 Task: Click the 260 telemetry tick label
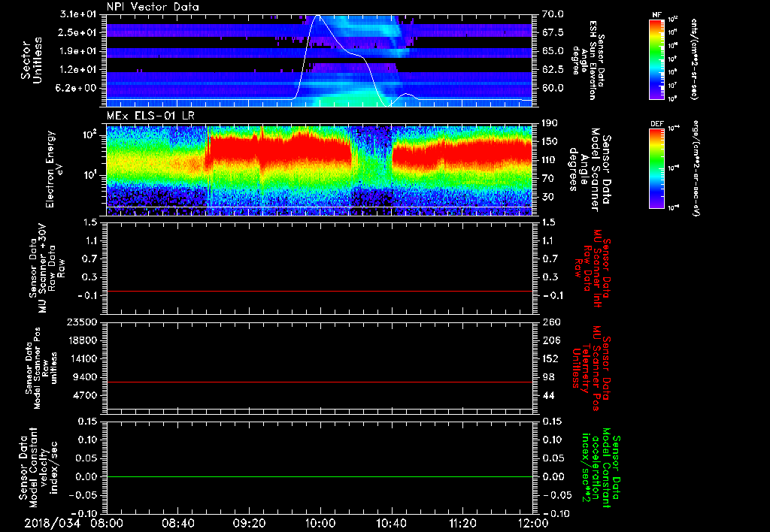click(x=551, y=322)
